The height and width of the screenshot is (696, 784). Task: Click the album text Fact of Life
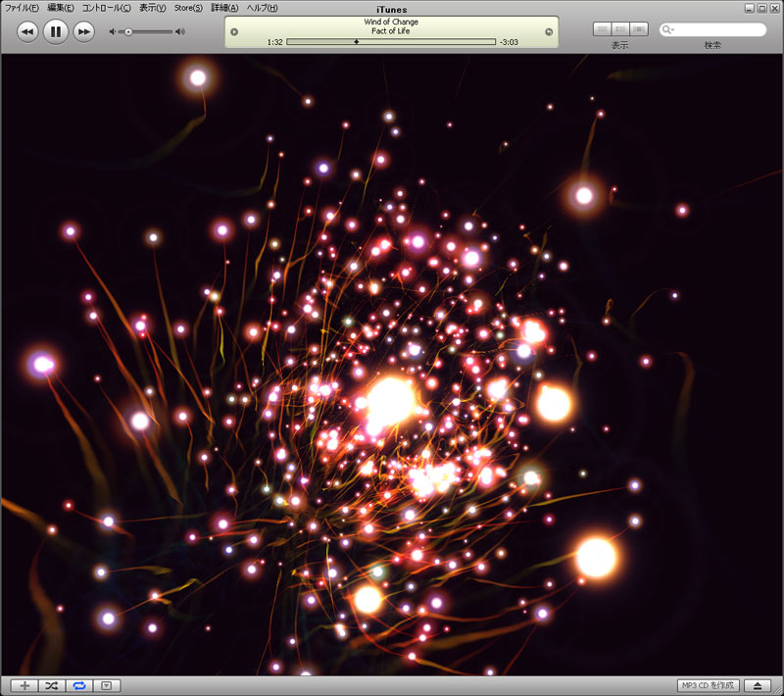tap(391, 31)
